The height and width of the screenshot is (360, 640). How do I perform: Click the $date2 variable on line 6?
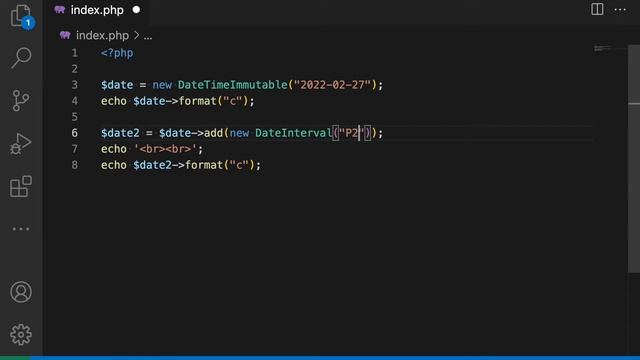click(120, 133)
